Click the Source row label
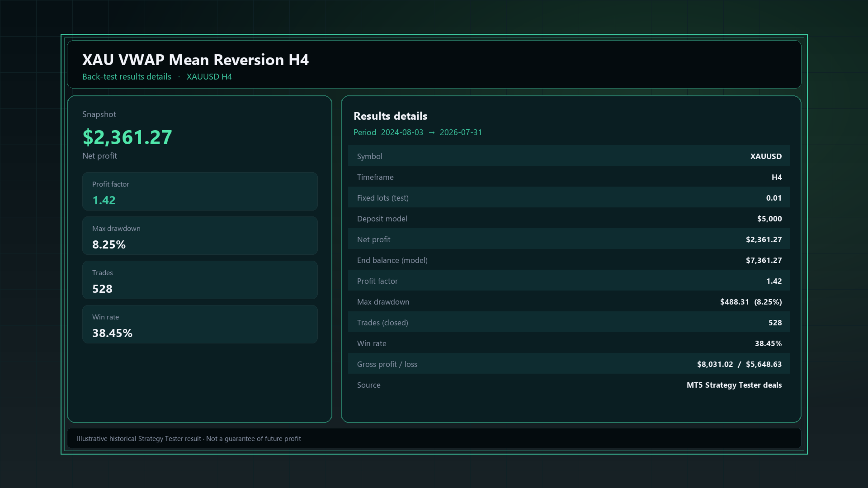The height and width of the screenshot is (488, 868). coord(369,385)
